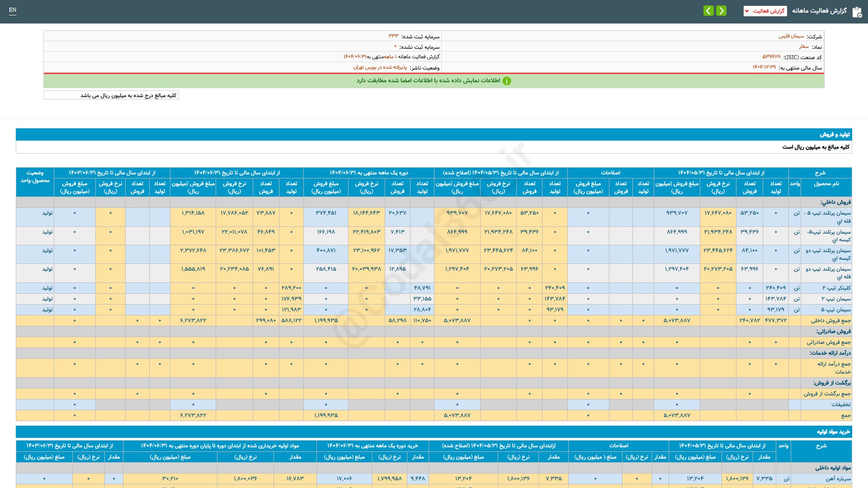This screenshot has width=868, height=488.
Task: Select the کلینکر تیپ ۲ product row
Action: 836,288
